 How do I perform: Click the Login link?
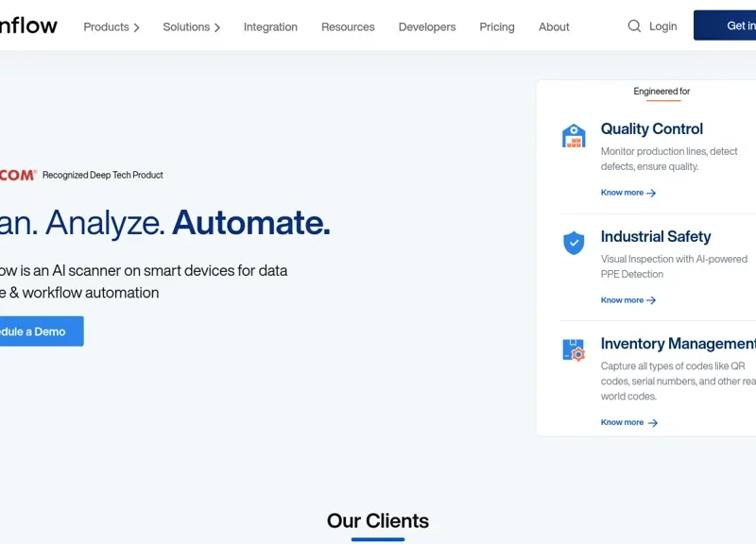coord(663,26)
